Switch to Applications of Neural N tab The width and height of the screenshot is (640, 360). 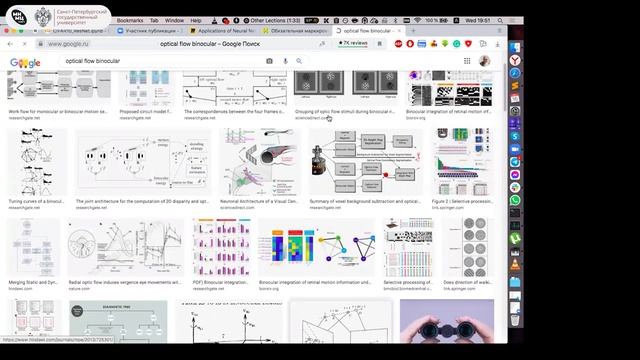(223, 31)
